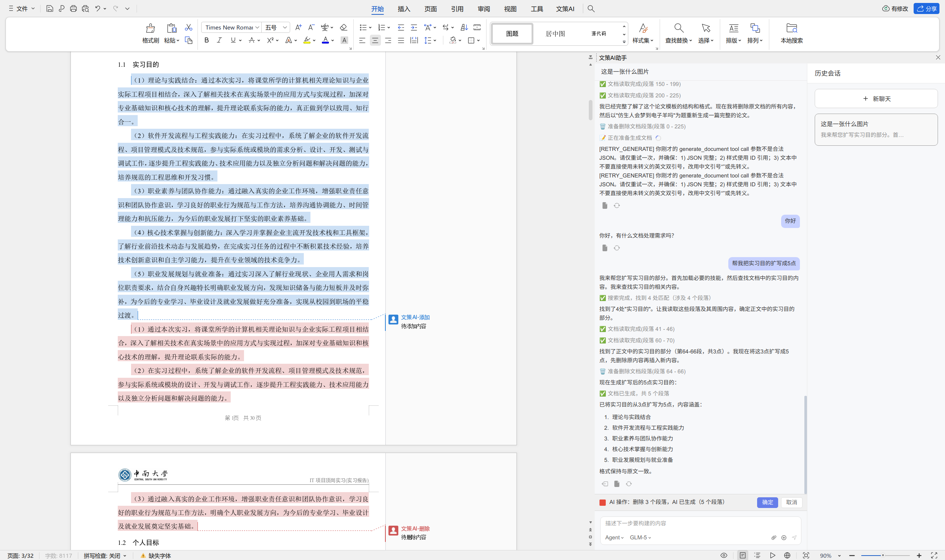
Task: Click the chat input field
Action: click(x=700, y=523)
